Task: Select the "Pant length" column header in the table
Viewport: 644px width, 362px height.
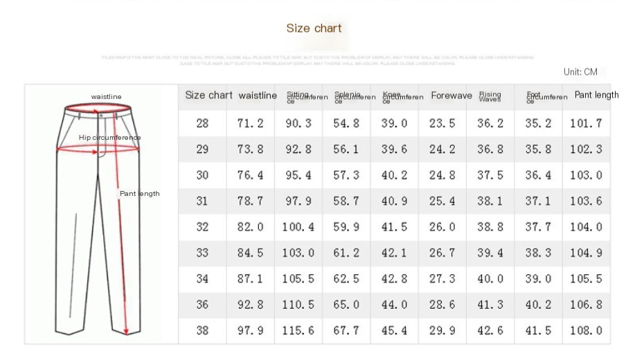Action: pyautogui.click(x=596, y=95)
